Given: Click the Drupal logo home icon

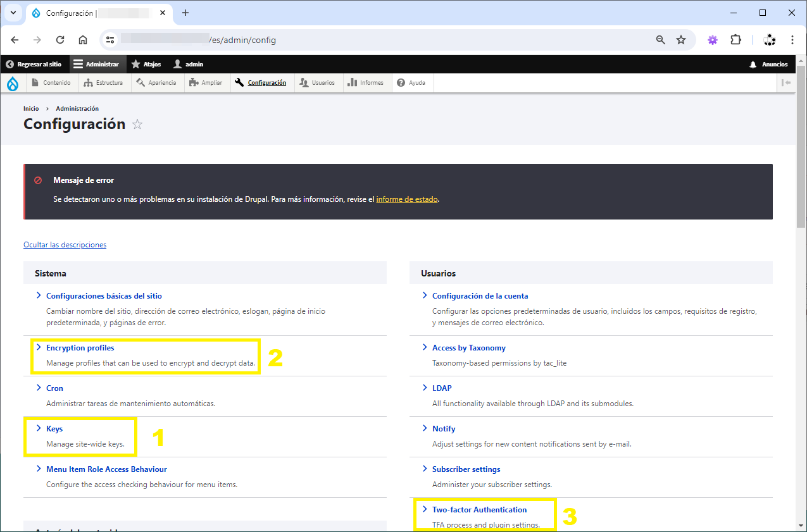Looking at the screenshot, I should tap(13, 83).
